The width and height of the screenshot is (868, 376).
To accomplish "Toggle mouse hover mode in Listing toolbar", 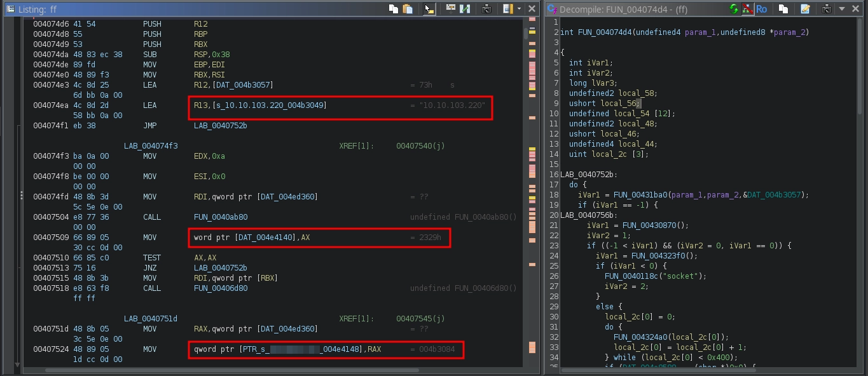I will (429, 9).
